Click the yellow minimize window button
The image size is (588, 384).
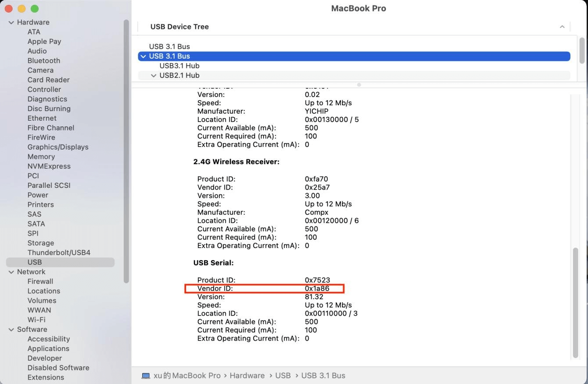pos(22,9)
